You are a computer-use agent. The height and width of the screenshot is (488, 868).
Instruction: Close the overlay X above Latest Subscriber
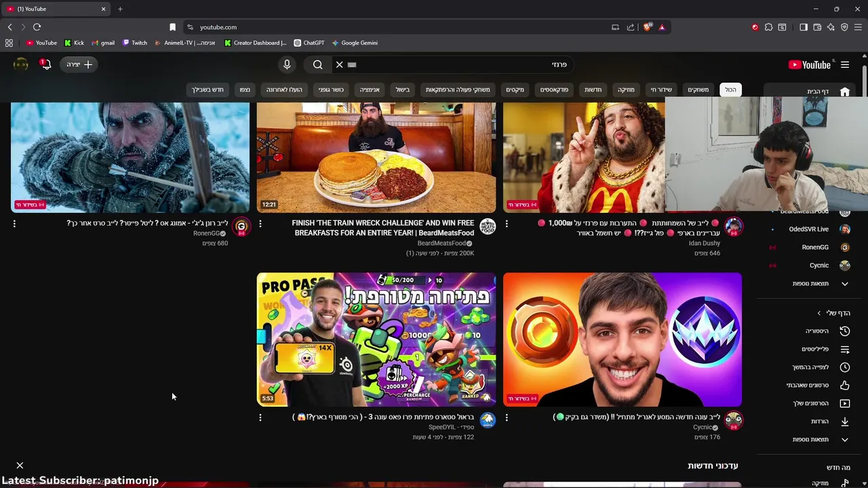20,466
